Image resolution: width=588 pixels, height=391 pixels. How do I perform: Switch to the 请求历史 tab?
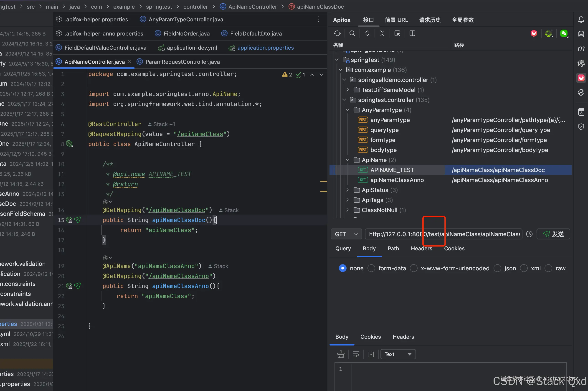tap(430, 20)
